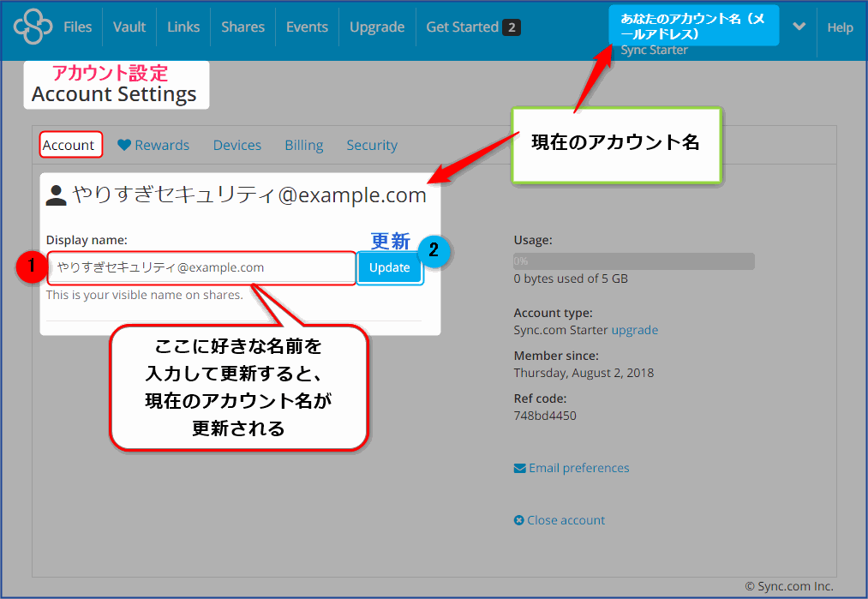Click the Close account link

pyautogui.click(x=566, y=520)
